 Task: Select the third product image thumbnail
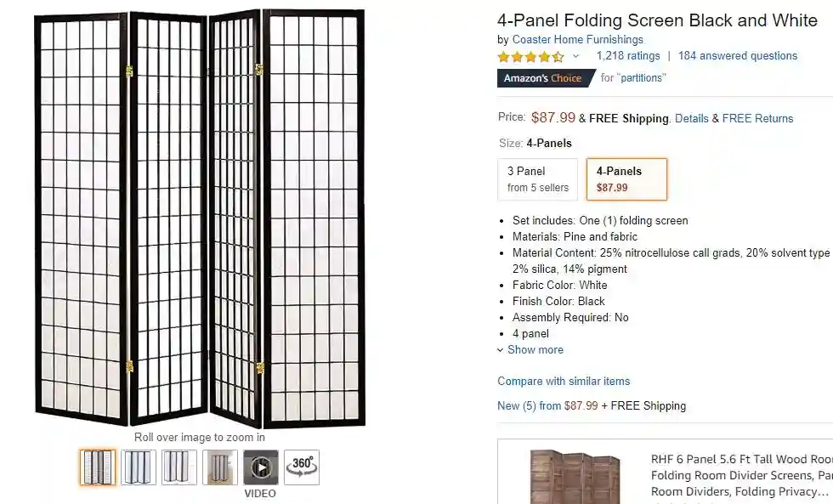[x=179, y=467]
